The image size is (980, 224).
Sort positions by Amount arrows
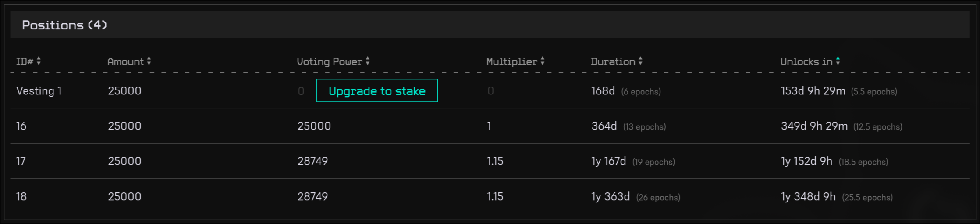click(x=149, y=61)
